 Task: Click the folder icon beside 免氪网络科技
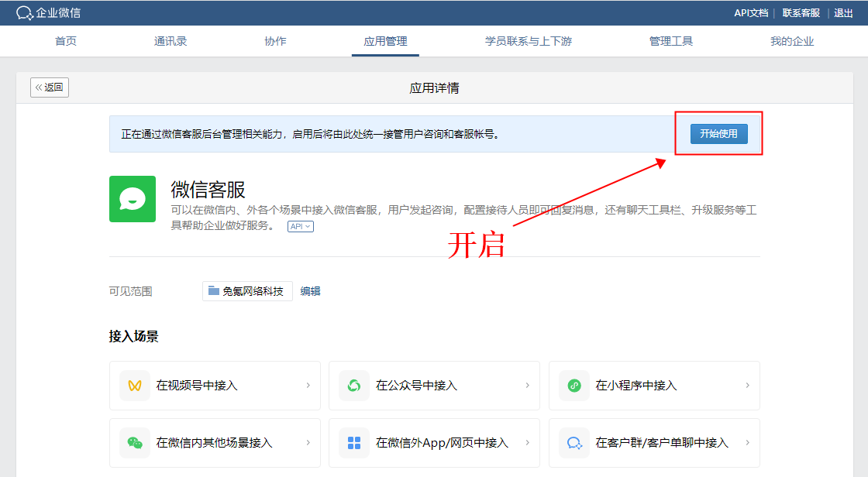[214, 290]
